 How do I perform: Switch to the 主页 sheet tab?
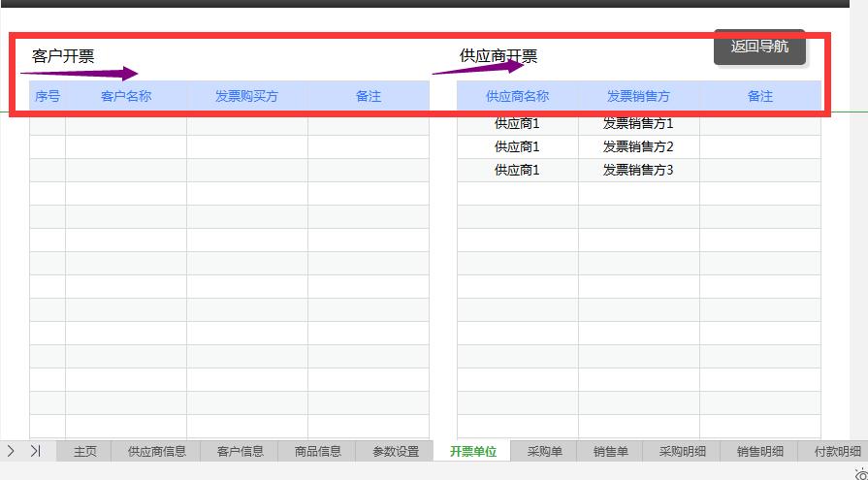pyautogui.click(x=84, y=452)
